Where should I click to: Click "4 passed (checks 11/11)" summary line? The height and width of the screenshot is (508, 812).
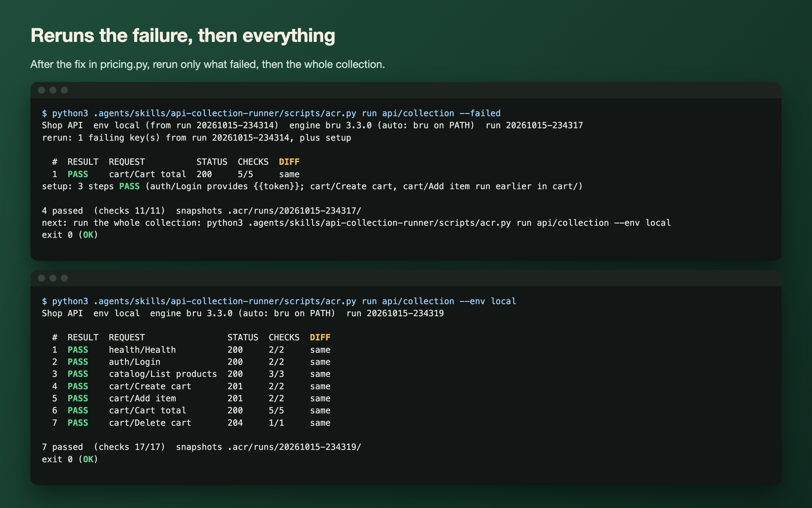click(x=201, y=211)
